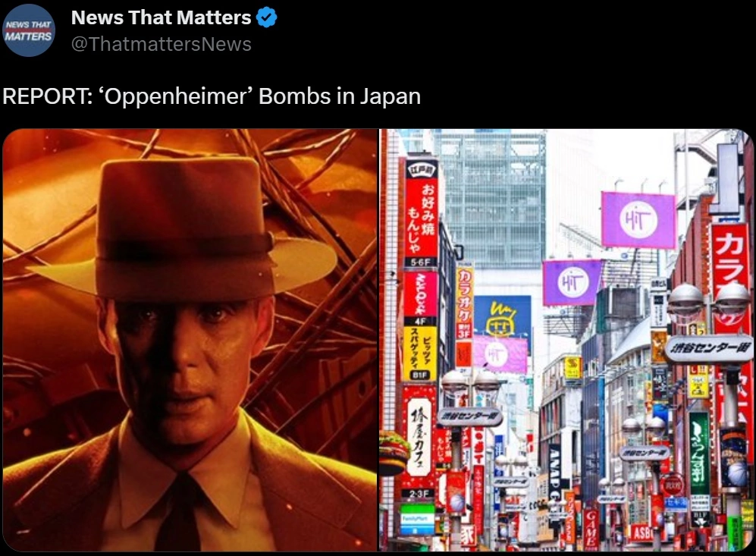This screenshot has width=756, height=556.
Task: Click the burger picture at the street photo's edge
Action: tap(392, 452)
